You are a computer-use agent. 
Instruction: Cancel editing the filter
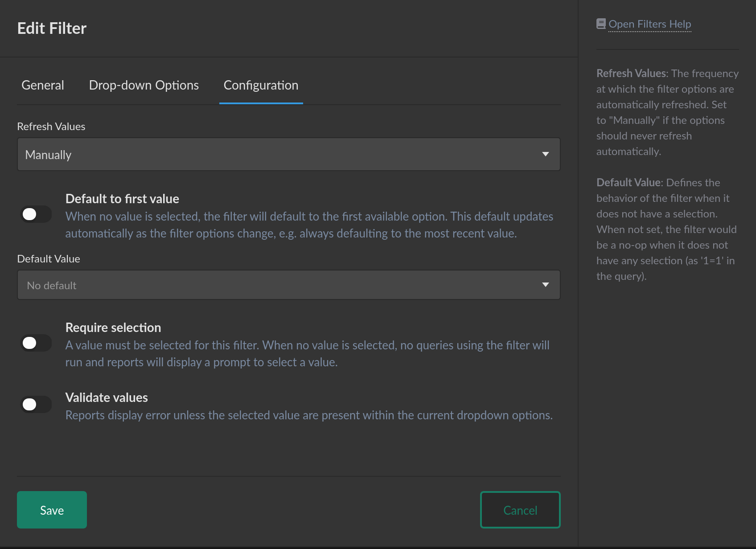pyautogui.click(x=520, y=510)
